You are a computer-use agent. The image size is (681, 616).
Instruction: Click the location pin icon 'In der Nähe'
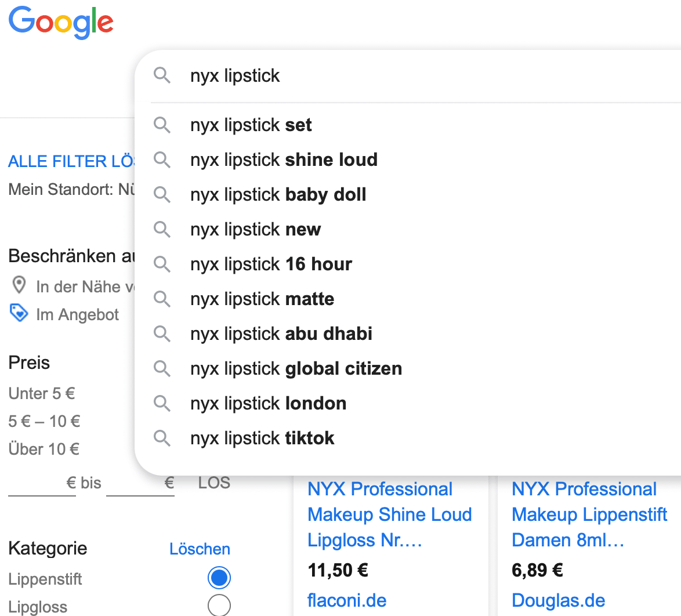20,285
